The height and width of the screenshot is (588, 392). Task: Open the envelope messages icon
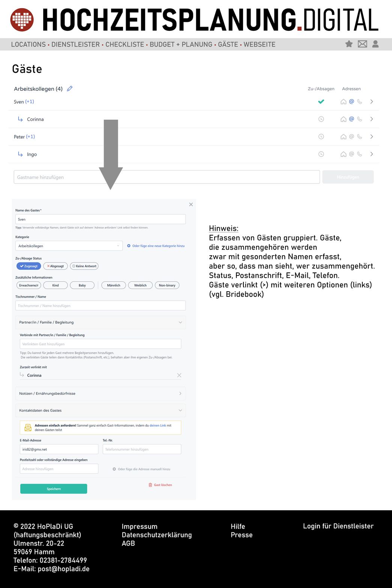click(x=362, y=44)
